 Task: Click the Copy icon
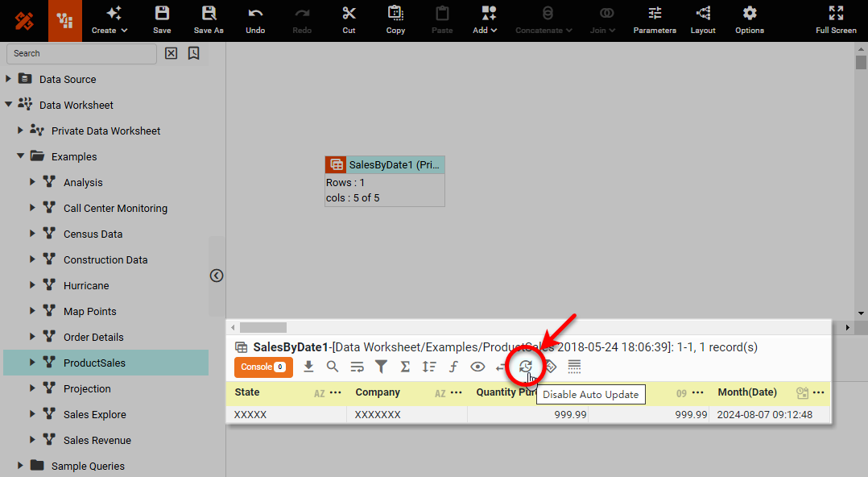pyautogui.click(x=395, y=19)
